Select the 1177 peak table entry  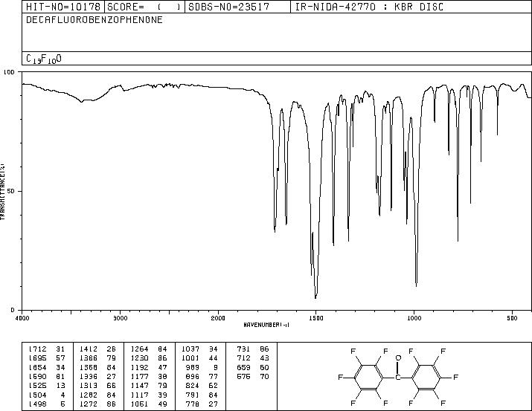tap(149, 376)
